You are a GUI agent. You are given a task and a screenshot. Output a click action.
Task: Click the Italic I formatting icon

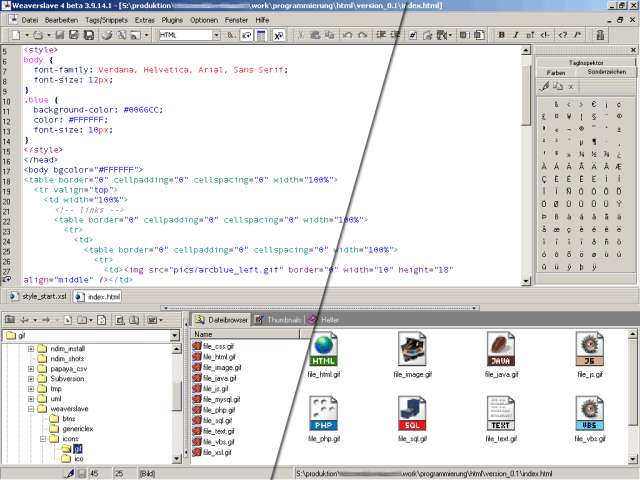(516, 35)
